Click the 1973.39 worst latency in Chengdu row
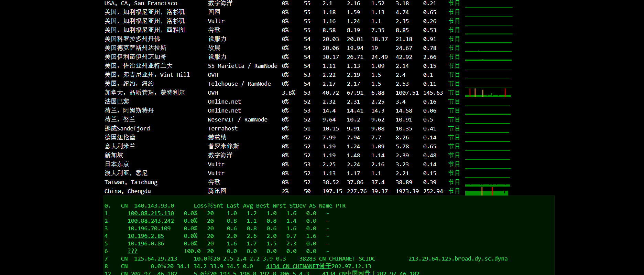Screen dimensions: 644x275 tap(407, 191)
